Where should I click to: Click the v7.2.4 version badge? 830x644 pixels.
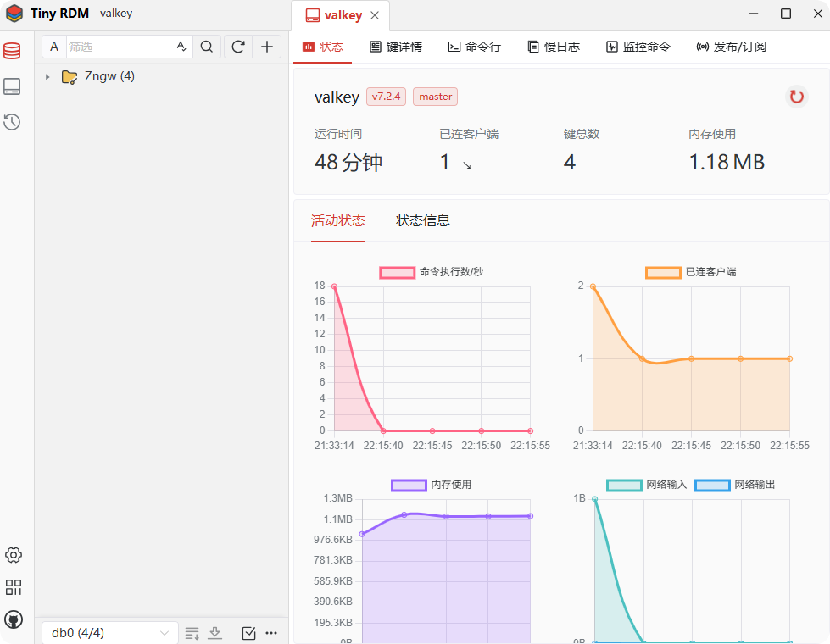(386, 97)
